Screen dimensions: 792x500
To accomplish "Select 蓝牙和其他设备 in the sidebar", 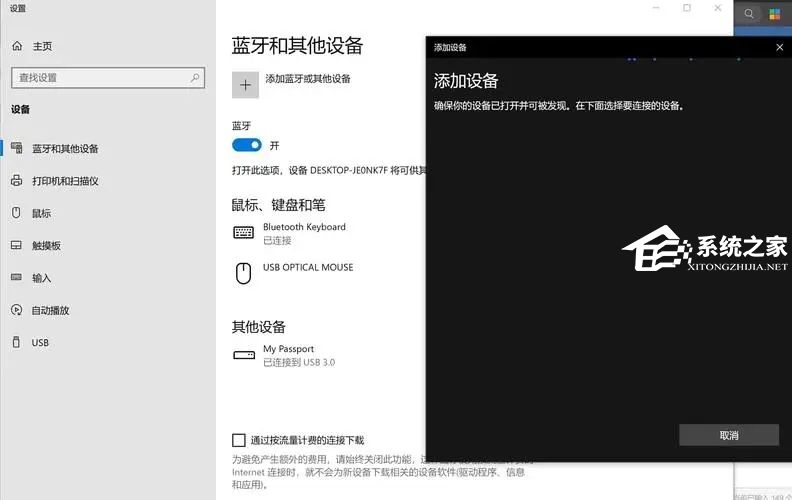I will coord(65,148).
